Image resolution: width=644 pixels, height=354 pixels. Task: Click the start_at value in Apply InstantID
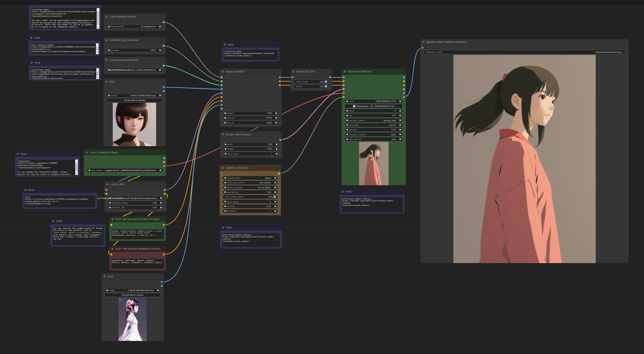click(250, 118)
